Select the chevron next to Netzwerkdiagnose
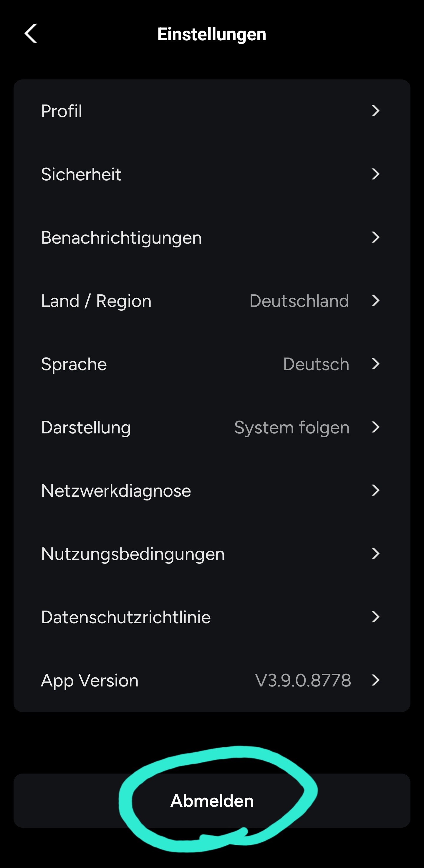Screen dimensions: 424x868 click(x=375, y=490)
